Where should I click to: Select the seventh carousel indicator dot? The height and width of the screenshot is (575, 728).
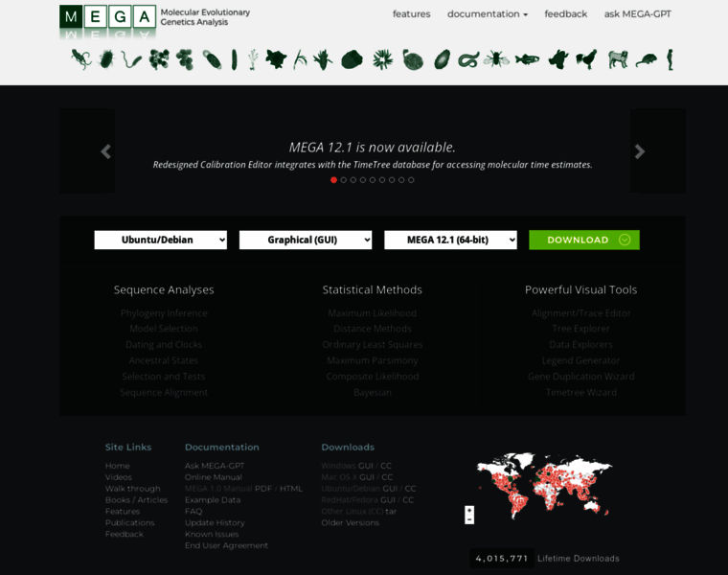tap(392, 180)
